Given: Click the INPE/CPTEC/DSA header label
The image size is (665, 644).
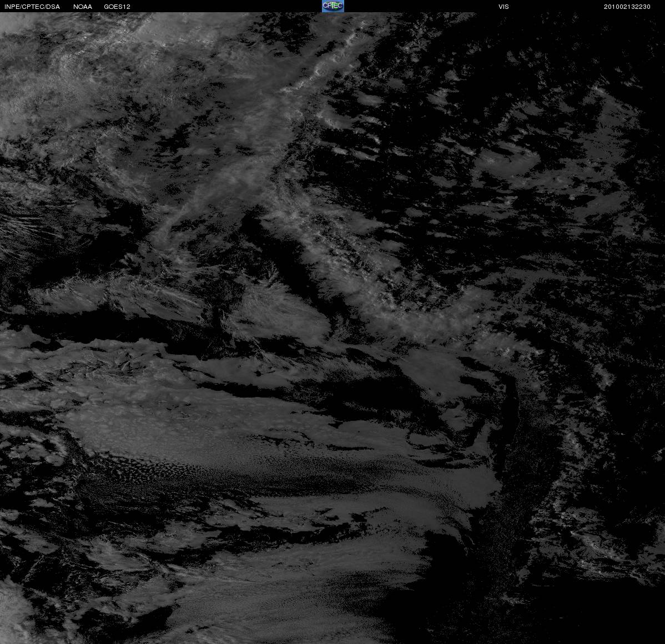Looking at the screenshot, I should 32,7.
